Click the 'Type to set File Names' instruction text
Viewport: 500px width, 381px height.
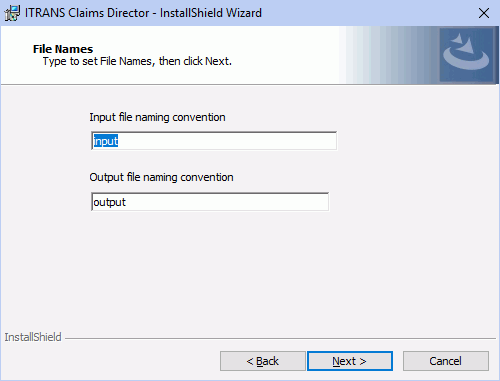[x=137, y=61]
